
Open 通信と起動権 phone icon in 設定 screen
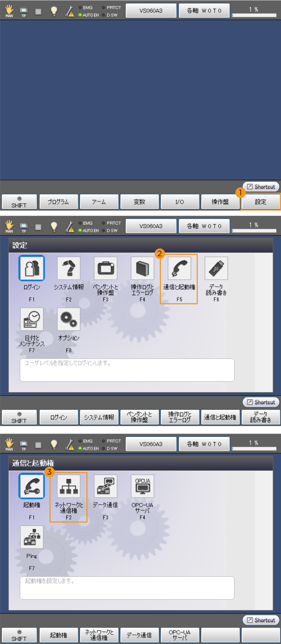pos(179,268)
